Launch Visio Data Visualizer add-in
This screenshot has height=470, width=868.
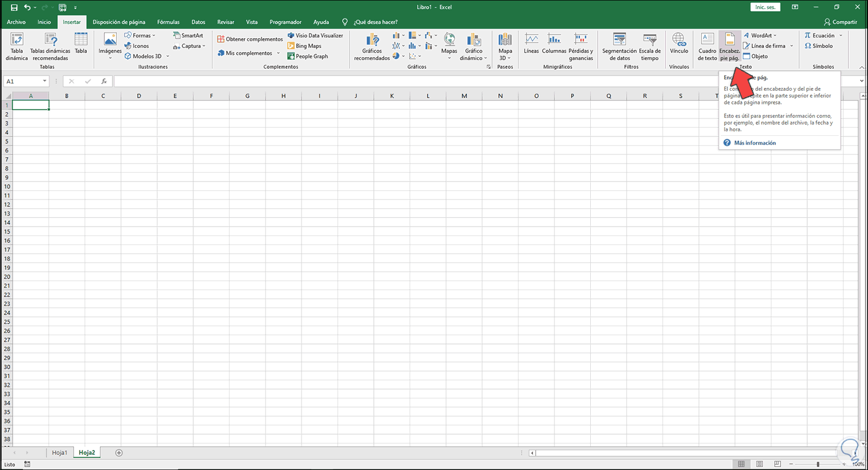pos(315,35)
